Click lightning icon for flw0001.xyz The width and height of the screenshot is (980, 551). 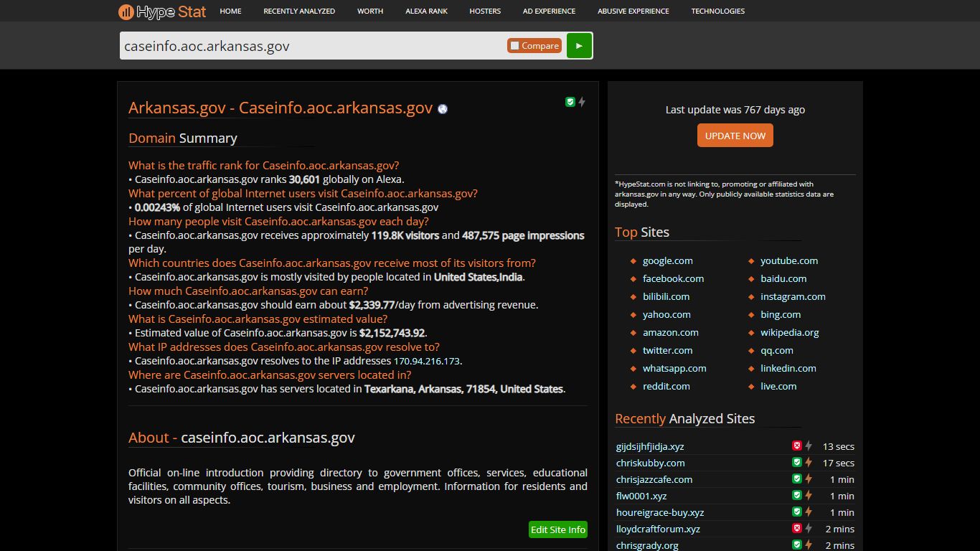tap(808, 495)
